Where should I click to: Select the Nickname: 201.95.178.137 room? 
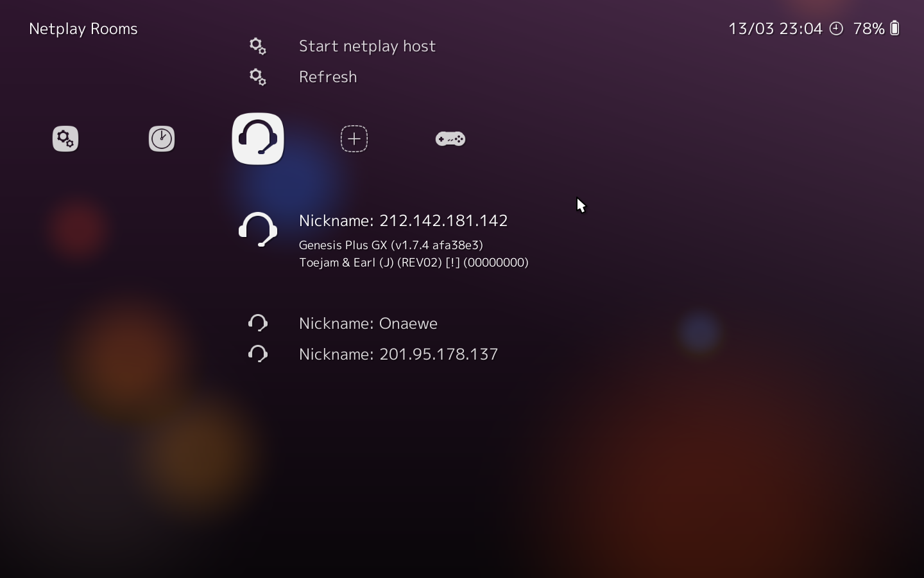398,355
